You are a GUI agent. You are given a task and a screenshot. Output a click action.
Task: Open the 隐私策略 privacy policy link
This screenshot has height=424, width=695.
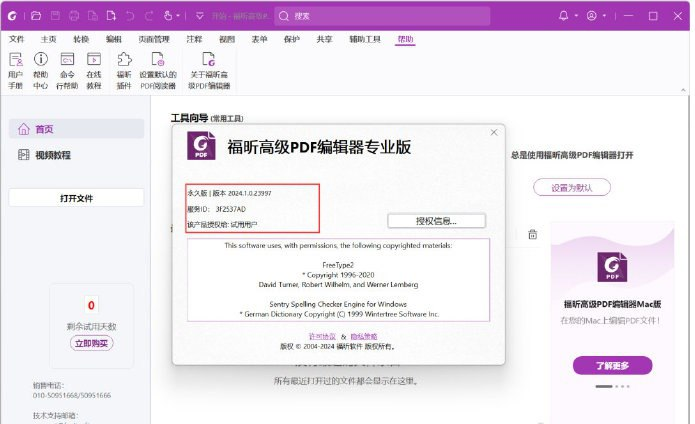[x=364, y=337]
